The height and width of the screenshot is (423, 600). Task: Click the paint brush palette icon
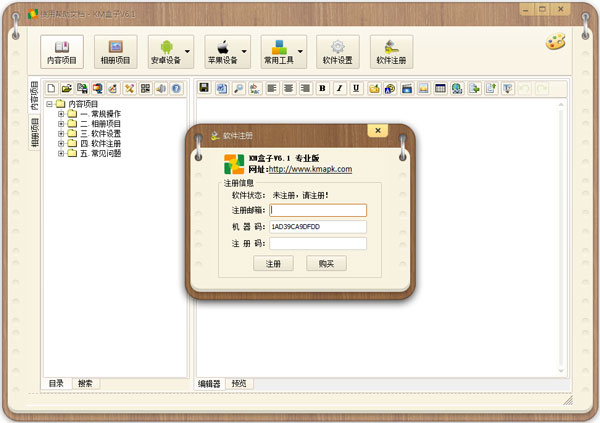coord(112,88)
